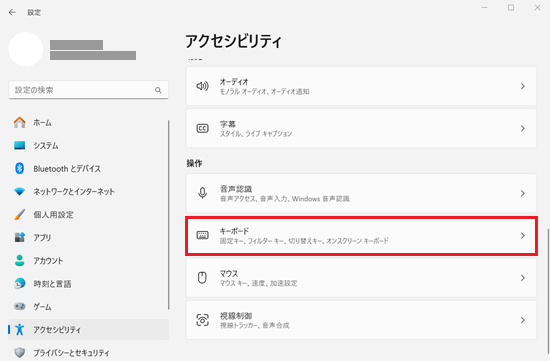This screenshot has height=361, width=550.
Task: Click the マウス mouse icon
Action: tap(202, 278)
